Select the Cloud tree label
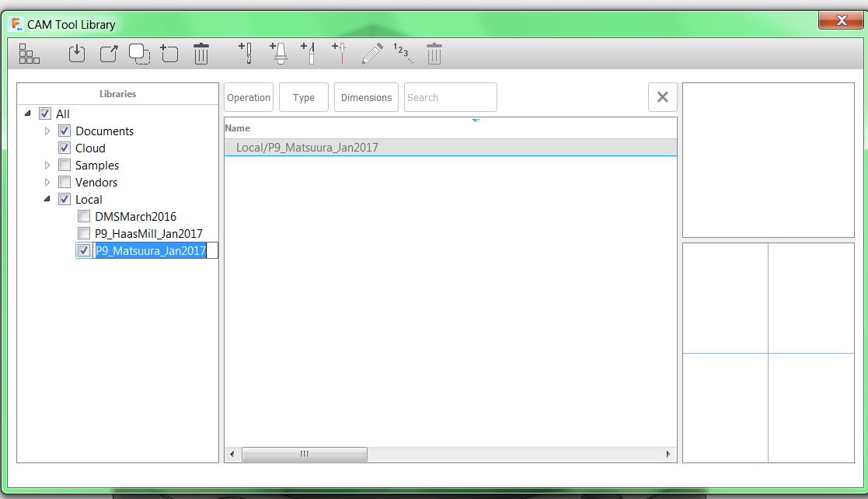This screenshot has width=868, height=499. click(90, 148)
